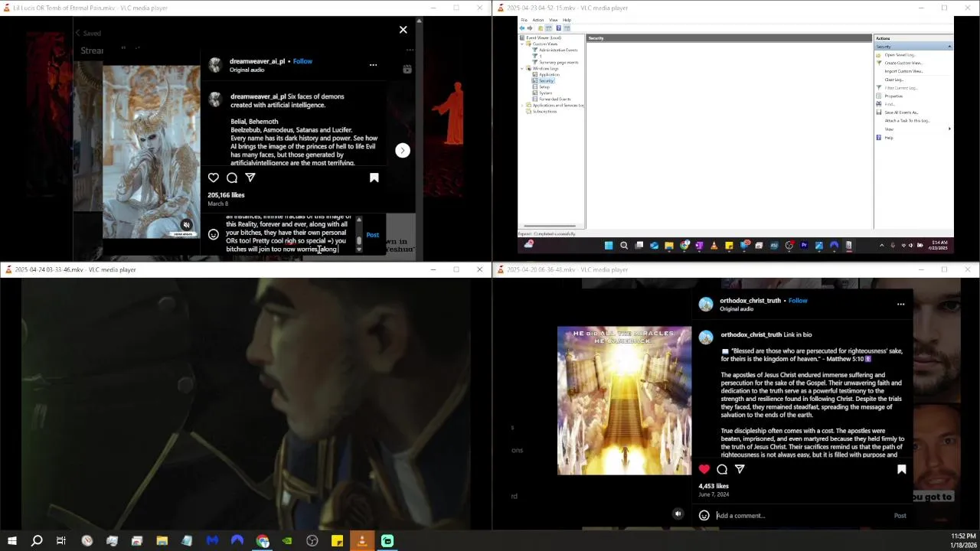980x551 pixels.
Task: Click Event Viewer Up One Level folder icon
Action: (x=541, y=28)
